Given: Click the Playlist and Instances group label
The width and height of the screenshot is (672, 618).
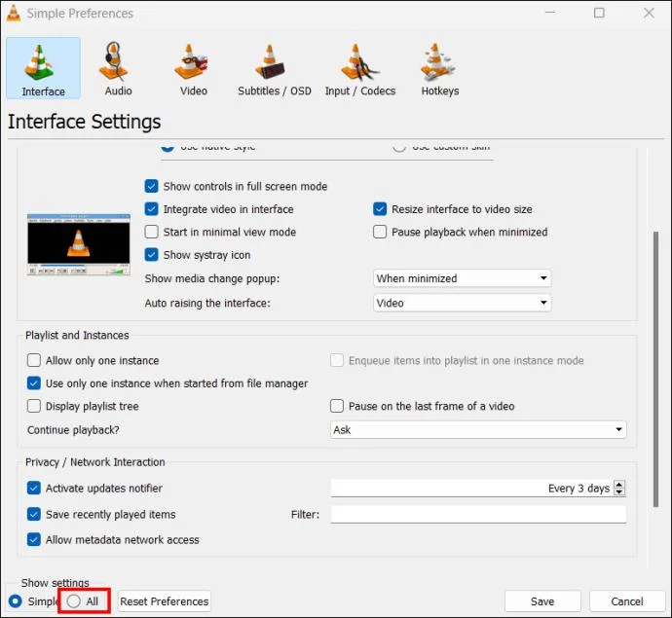Looking at the screenshot, I should click(77, 335).
